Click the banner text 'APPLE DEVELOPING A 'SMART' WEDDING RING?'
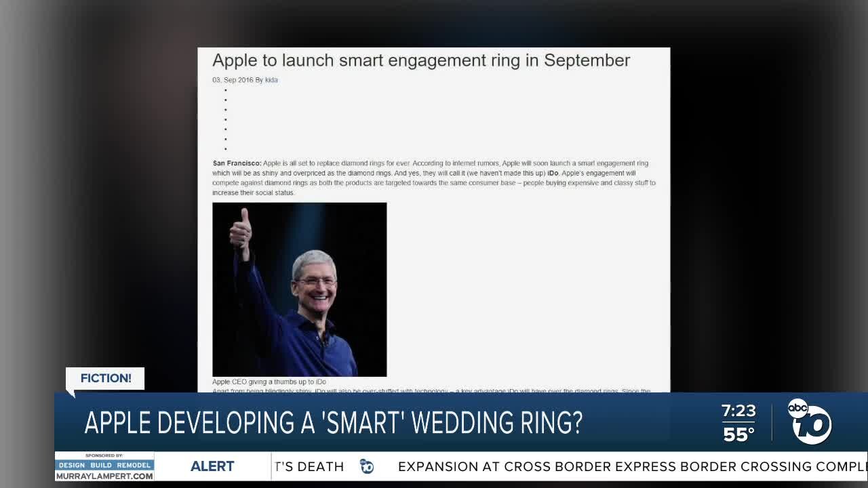Screen dimensions: 868x488 pyautogui.click(x=333, y=423)
